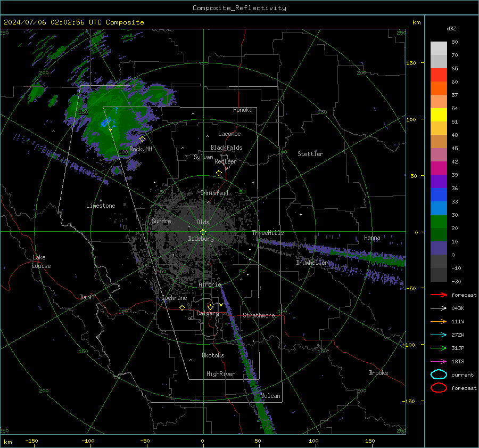Image resolution: width=479 pixels, height=448 pixels.
Task: Select the Blackfalds label
Action: tap(226, 148)
